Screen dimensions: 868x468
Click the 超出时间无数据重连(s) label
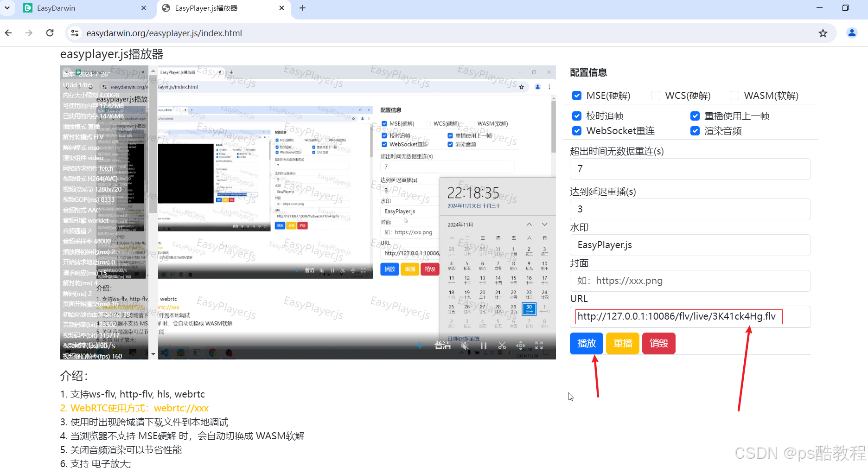pyautogui.click(x=617, y=151)
